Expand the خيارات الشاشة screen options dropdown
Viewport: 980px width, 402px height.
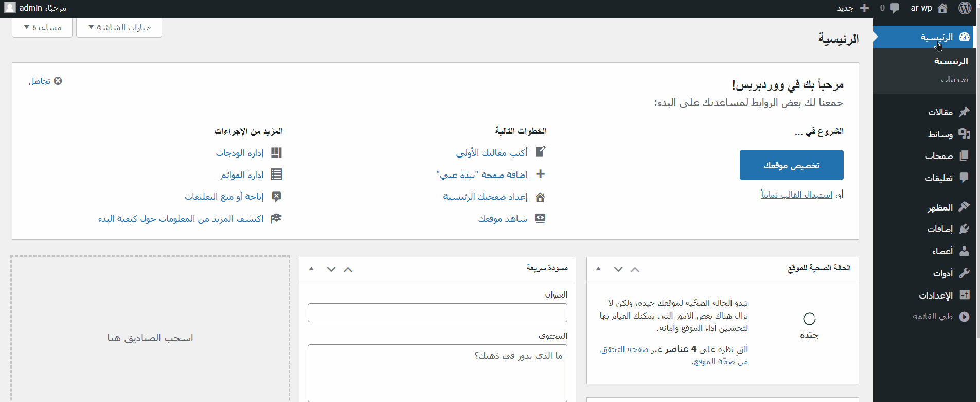point(119,28)
